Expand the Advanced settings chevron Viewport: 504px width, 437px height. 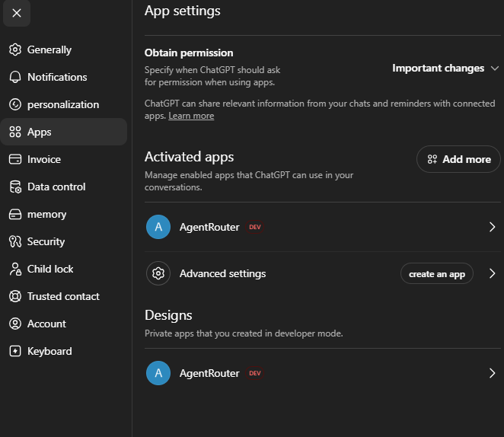point(492,273)
